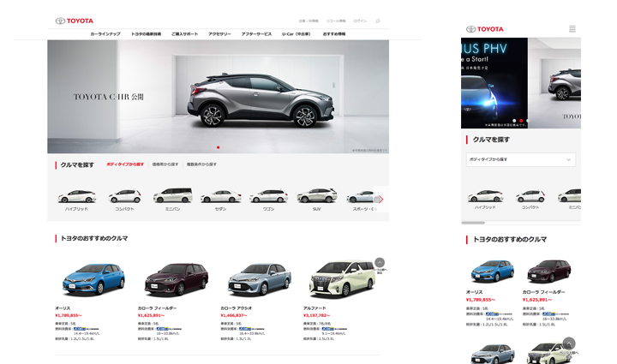Select コンパクト car in mobile view
The width and height of the screenshot is (617, 364).
pos(530,196)
